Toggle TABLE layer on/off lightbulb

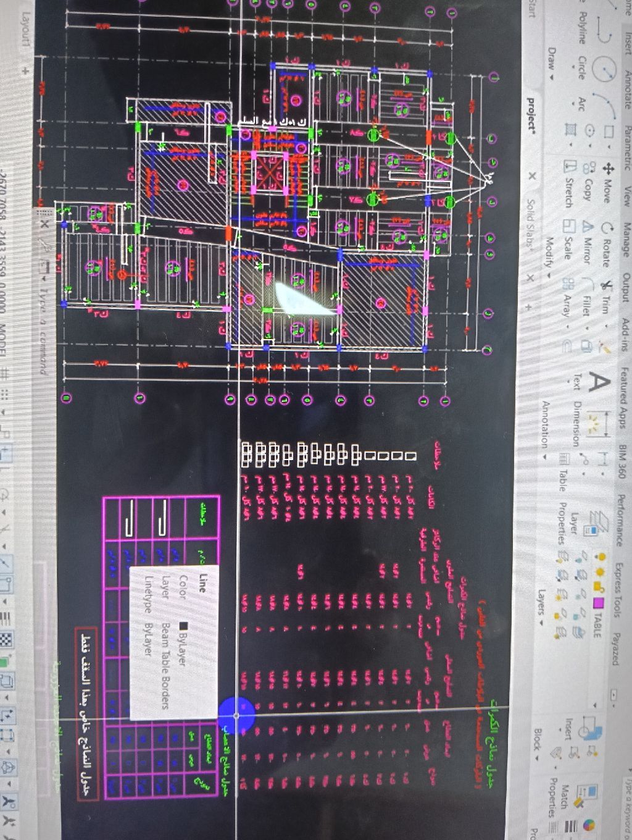[x=601, y=555]
